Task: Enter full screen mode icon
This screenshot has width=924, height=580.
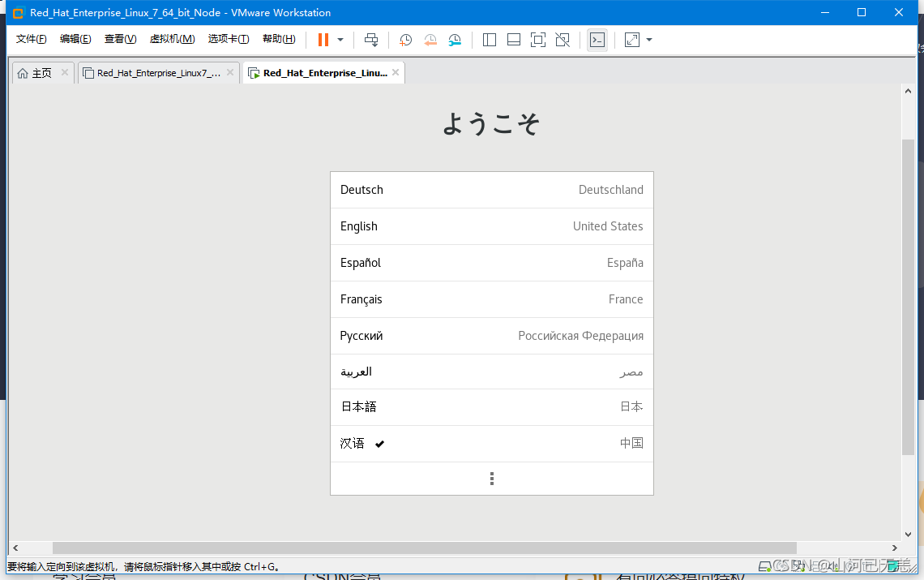Action: tap(538, 40)
